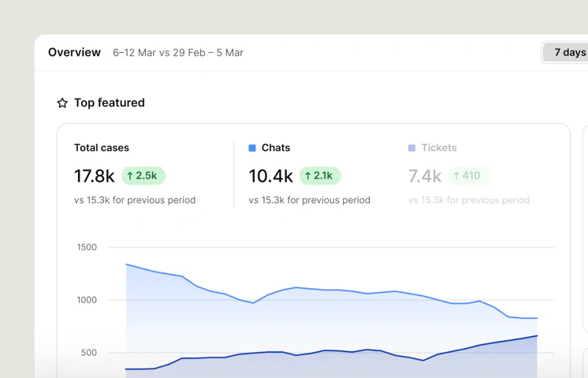
Task: Click the star icon beside Top featured
Action: (x=62, y=102)
